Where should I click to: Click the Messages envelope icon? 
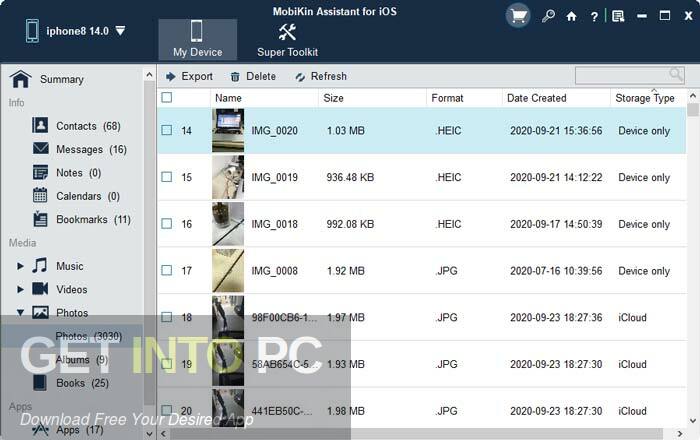(41, 148)
